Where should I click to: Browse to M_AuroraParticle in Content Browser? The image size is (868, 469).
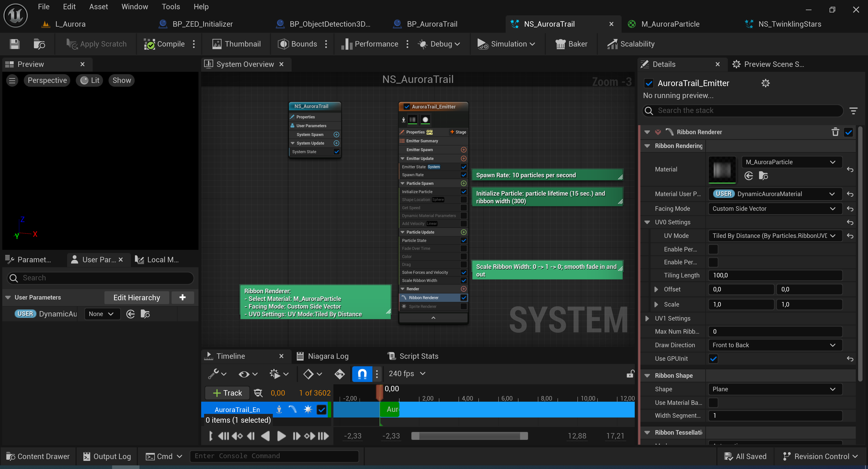[763, 176]
